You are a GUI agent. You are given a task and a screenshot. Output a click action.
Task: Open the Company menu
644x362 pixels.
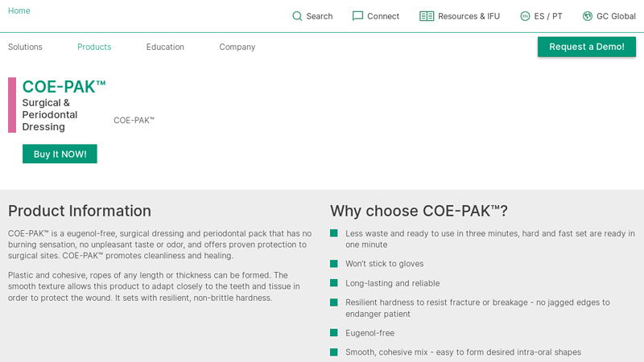click(237, 47)
